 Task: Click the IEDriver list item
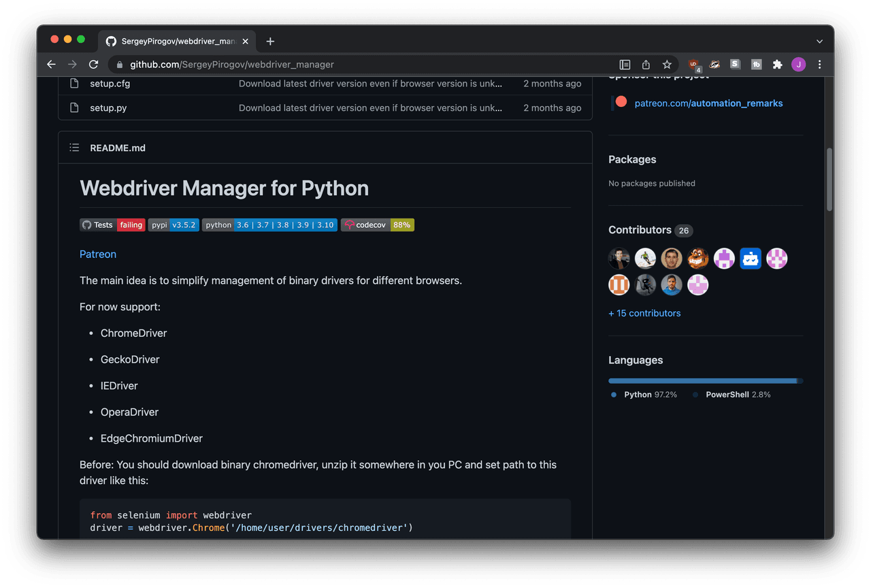tap(119, 386)
